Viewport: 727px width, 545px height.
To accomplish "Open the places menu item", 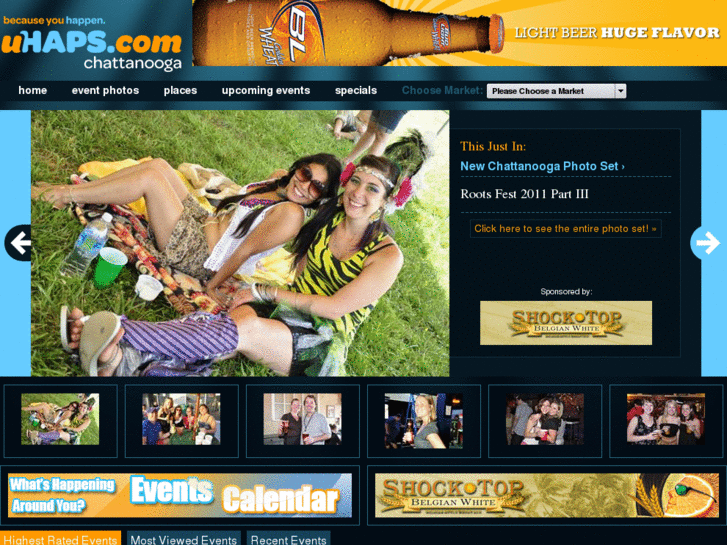I will pos(180,90).
